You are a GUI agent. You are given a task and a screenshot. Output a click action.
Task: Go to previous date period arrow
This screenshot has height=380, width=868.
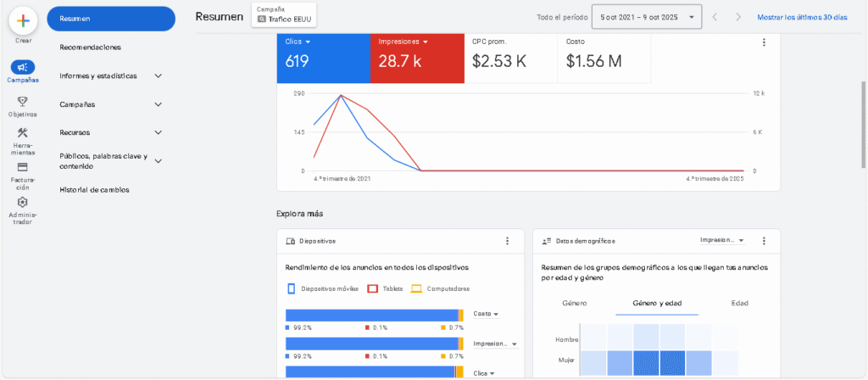click(715, 17)
